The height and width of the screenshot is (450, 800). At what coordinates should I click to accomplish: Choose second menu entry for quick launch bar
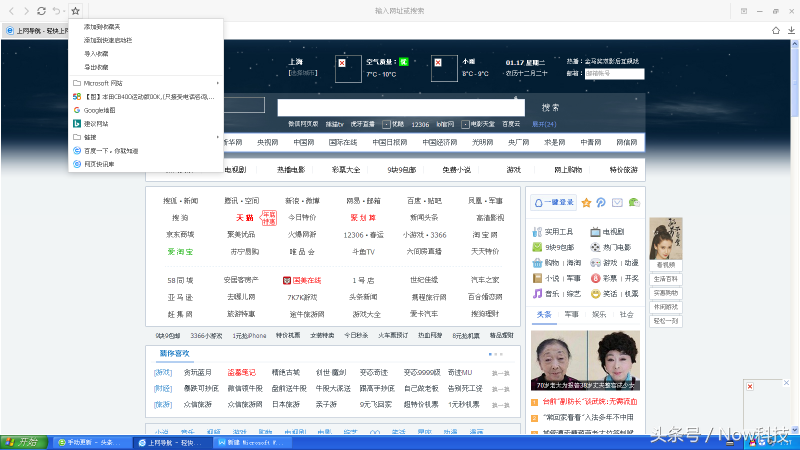click(146, 40)
